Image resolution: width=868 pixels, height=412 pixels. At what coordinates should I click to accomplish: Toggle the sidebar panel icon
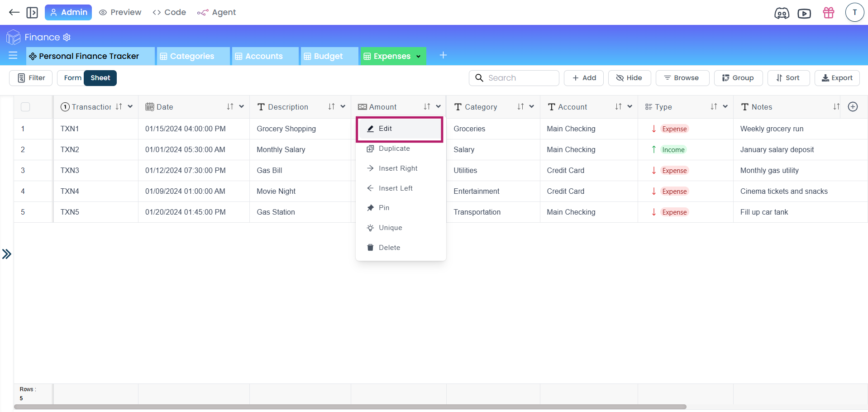[x=32, y=12]
